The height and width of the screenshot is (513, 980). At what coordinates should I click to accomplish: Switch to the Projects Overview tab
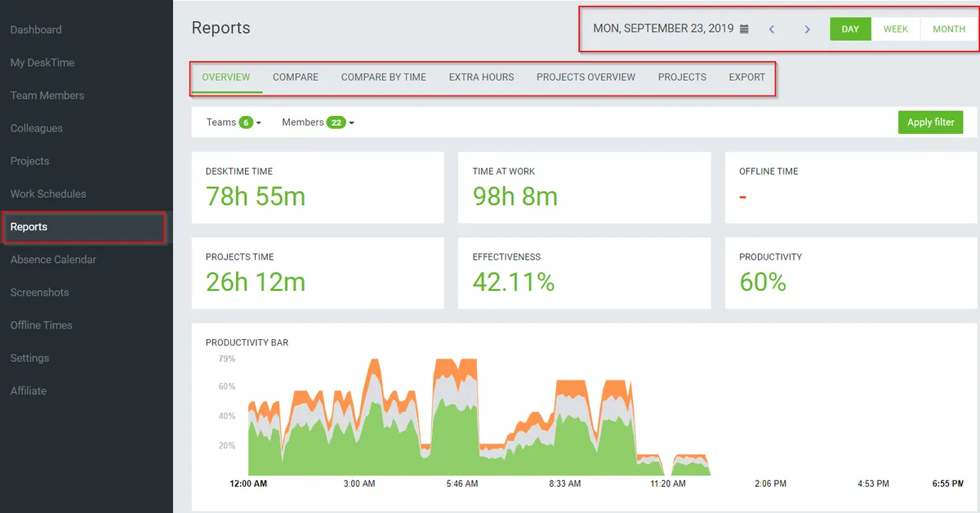coord(586,77)
